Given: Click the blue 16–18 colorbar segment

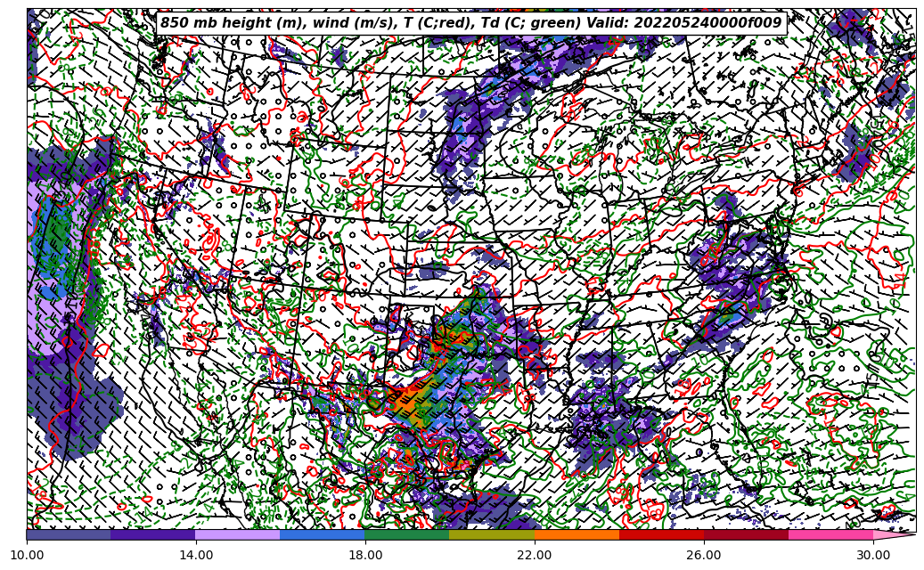Looking at the screenshot, I should 323,534.
